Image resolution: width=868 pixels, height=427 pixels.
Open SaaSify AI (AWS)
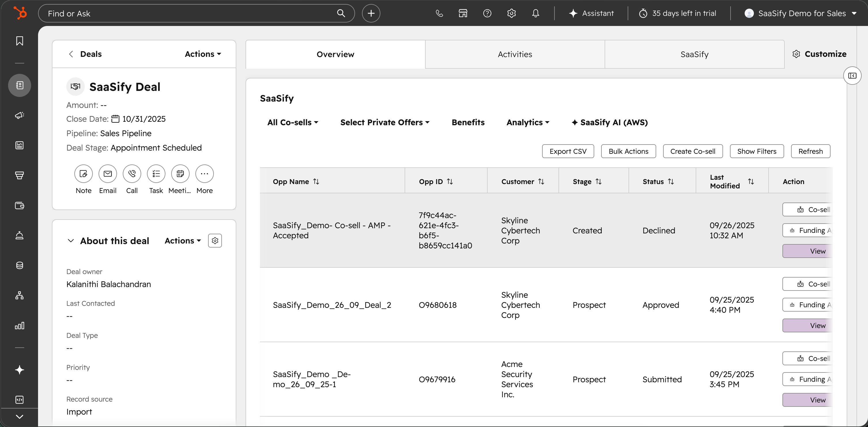[610, 122]
